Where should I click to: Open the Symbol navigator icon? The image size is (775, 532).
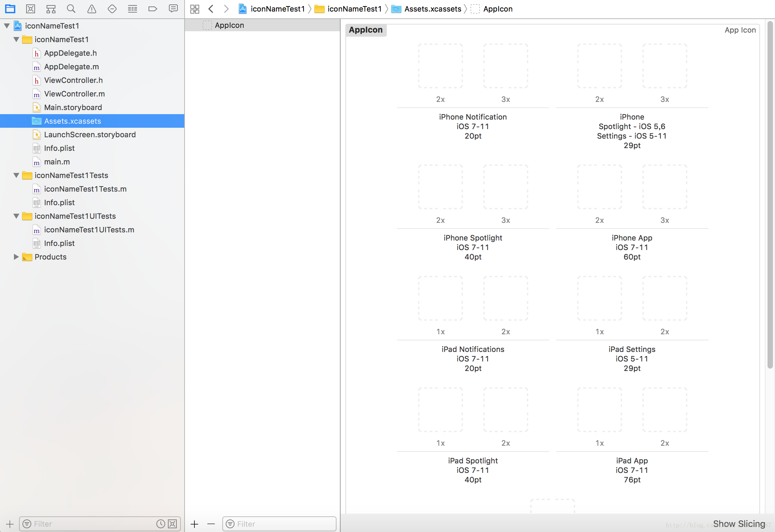click(x=51, y=9)
